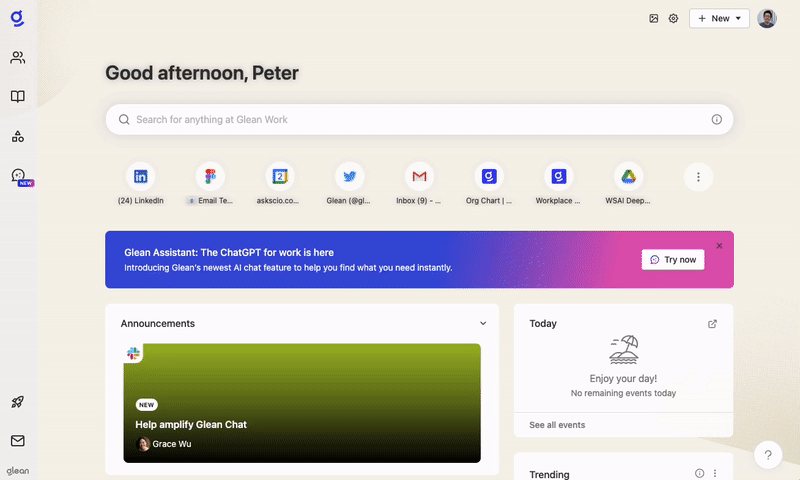Click the glean wordmark at sidebar bottom
The height and width of the screenshot is (480, 800).
(x=18, y=471)
